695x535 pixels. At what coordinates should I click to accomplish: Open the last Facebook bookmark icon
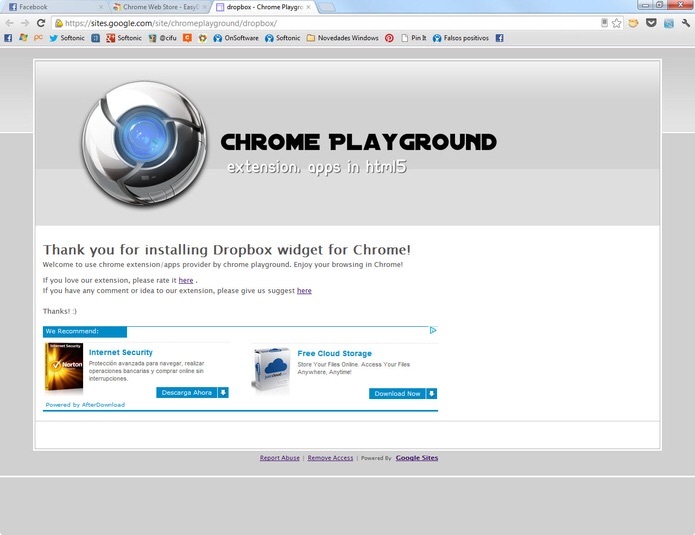[500, 38]
